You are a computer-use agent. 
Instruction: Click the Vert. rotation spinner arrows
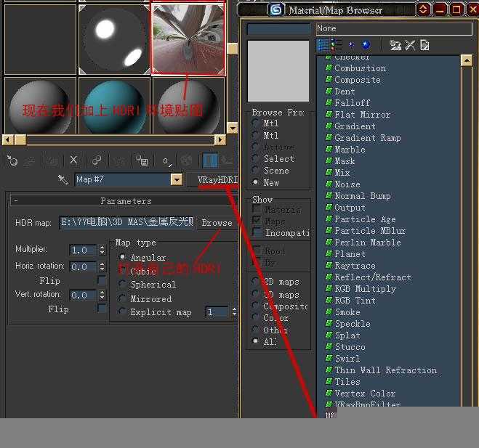point(102,295)
